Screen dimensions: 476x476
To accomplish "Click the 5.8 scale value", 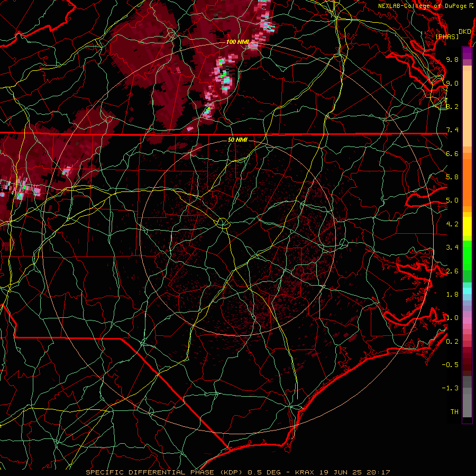I will pos(452,177).
